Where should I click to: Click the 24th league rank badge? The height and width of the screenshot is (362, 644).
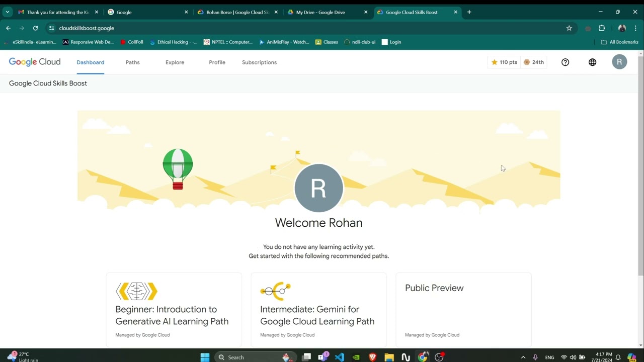point(534,62)
